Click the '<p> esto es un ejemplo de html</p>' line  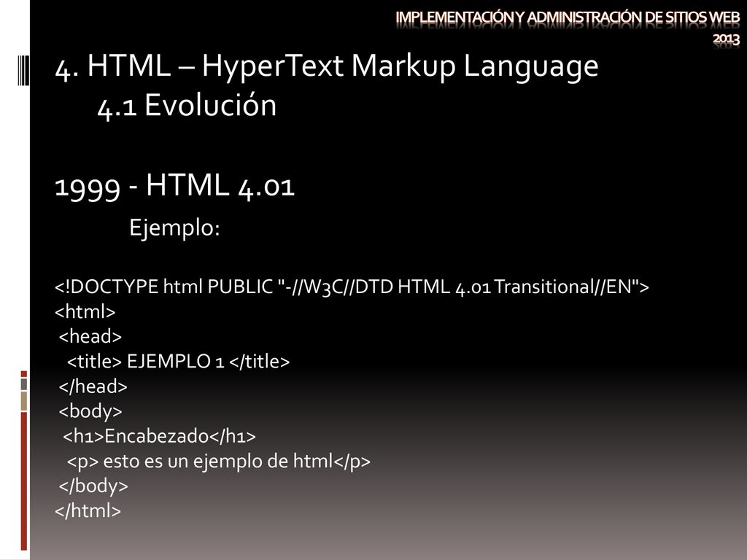click(x=219, y=462)
